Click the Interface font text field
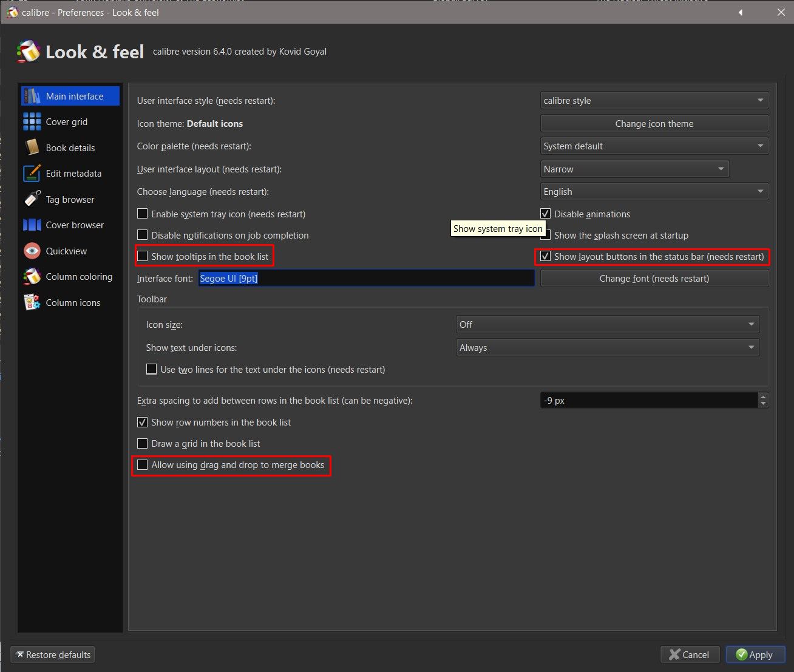Screen dimensions: 794x672 [366, 279]
